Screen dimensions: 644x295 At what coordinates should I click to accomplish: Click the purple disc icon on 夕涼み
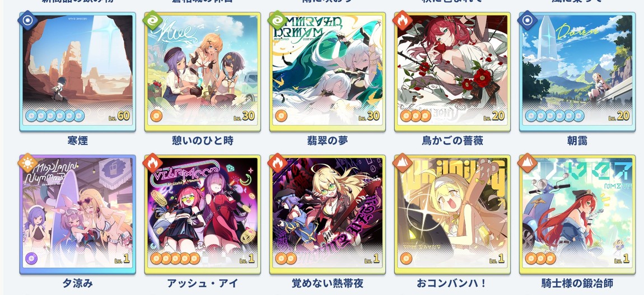(x=31, y=259)
